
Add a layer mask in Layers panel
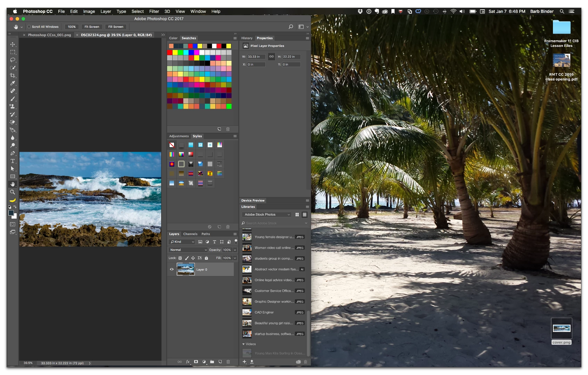click(196, 361)
